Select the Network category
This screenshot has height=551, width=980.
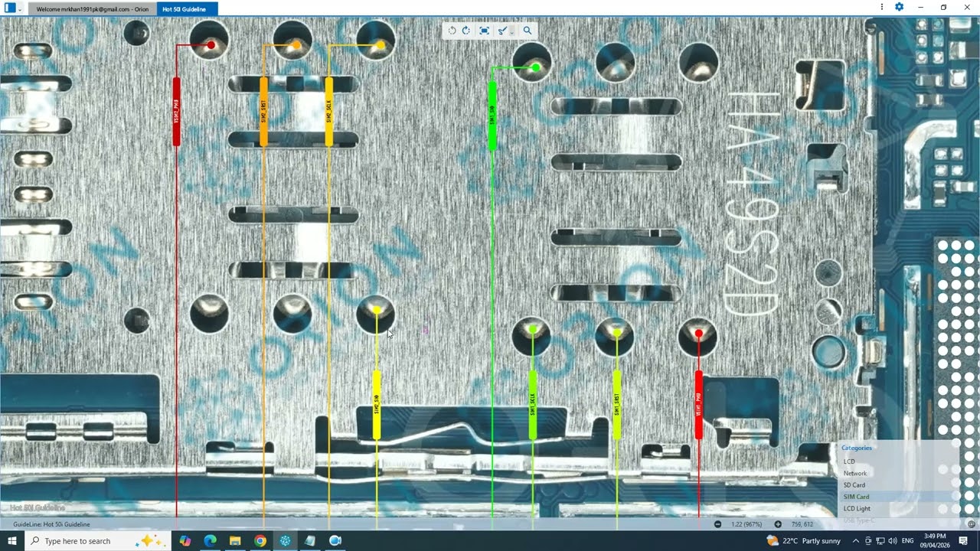point(855,473)
